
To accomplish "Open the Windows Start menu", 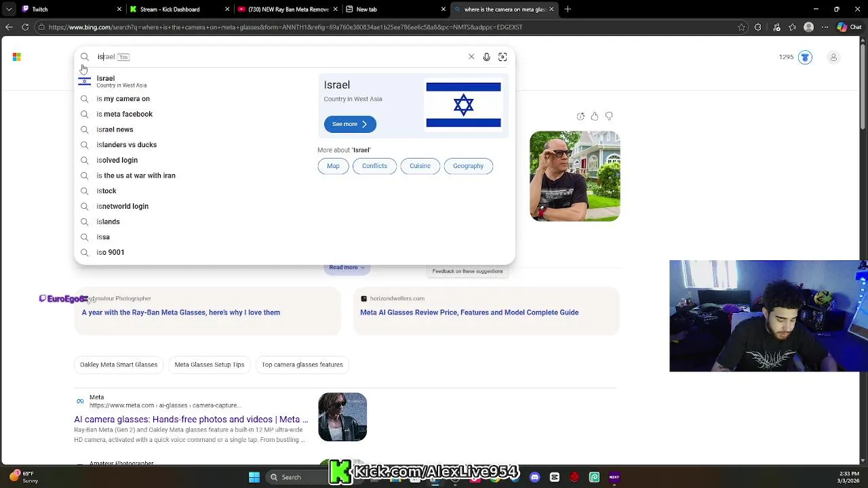I will [254, 477].
